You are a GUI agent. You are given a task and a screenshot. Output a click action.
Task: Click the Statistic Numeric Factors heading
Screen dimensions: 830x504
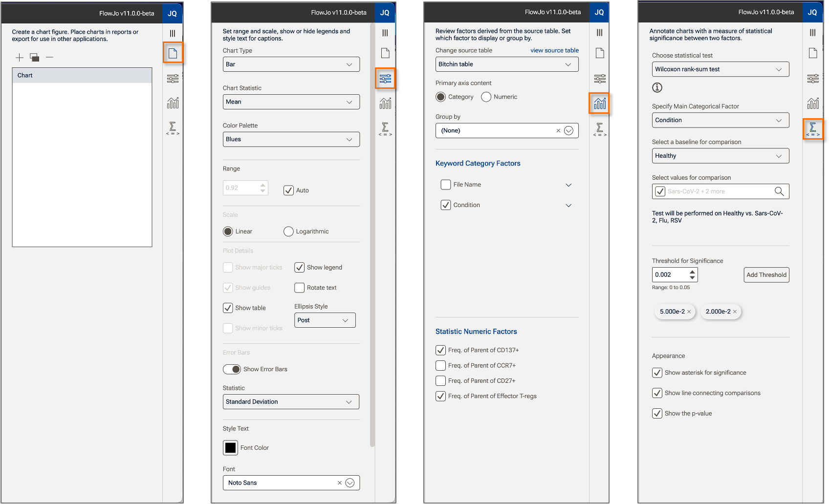point(476,332)
